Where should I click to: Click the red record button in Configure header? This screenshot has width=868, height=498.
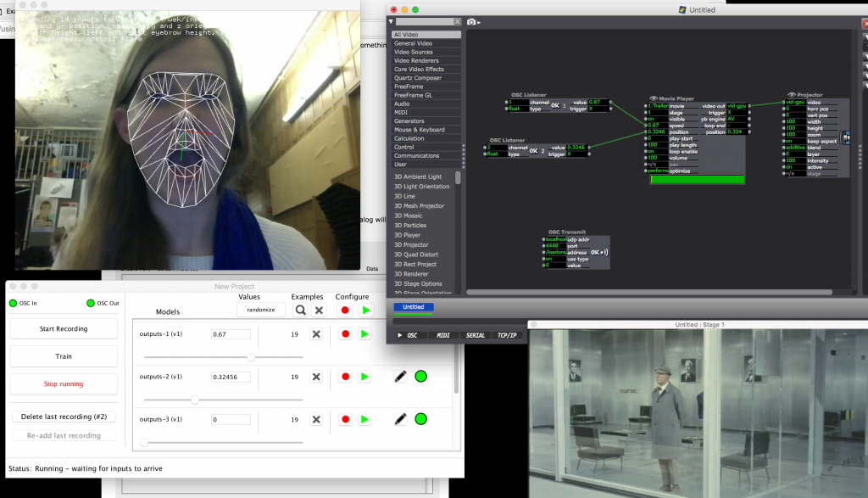coord(345,311)
